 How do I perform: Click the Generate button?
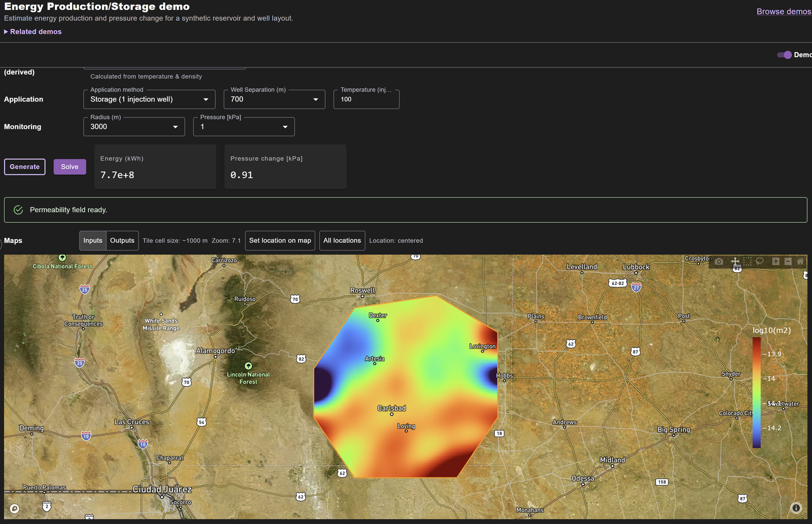click(x=25, y=167)
